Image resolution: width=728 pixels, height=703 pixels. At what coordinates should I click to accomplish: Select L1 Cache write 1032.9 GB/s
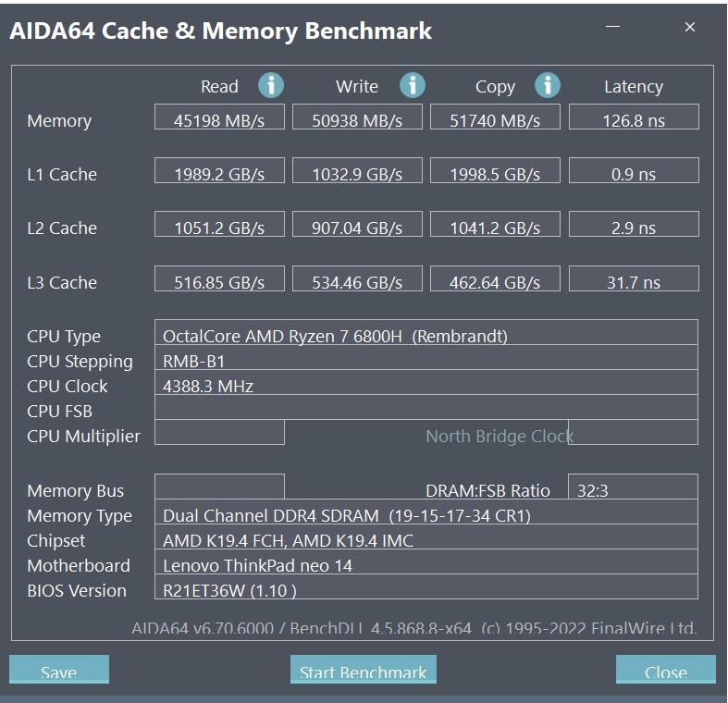pos(357,170)
